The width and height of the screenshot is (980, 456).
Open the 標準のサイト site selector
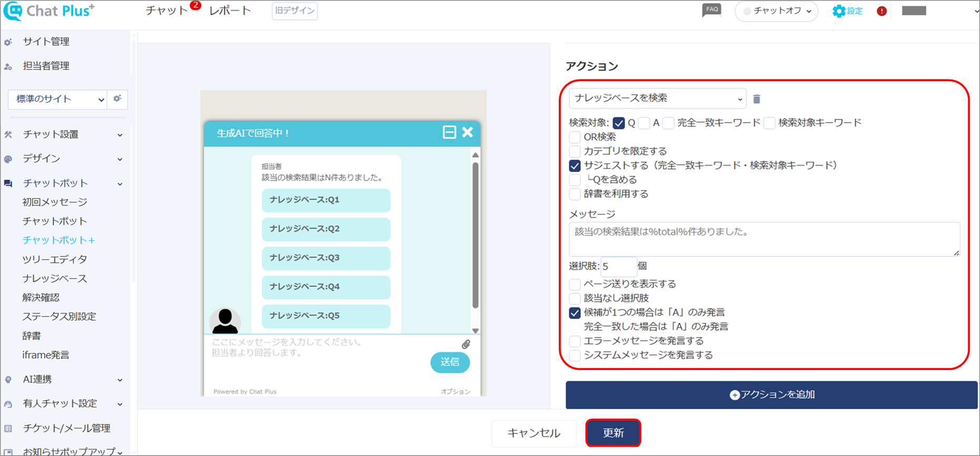pyautogui.click(x=57, y=99)
